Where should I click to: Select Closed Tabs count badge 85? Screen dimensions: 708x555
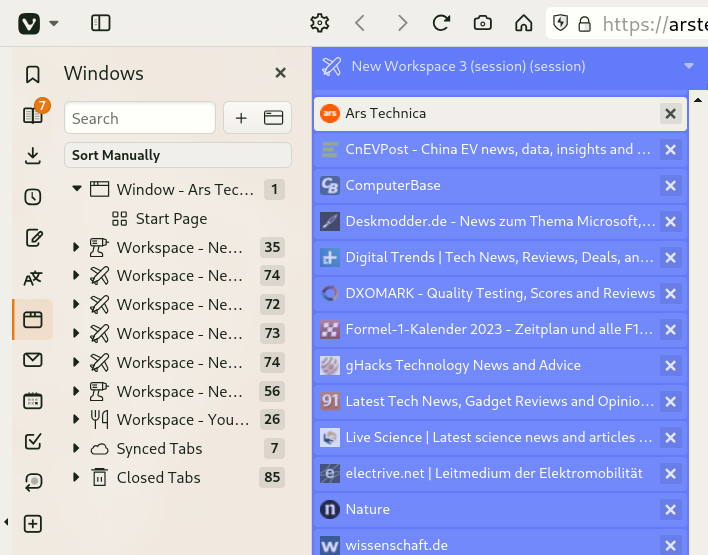[272, 477]
